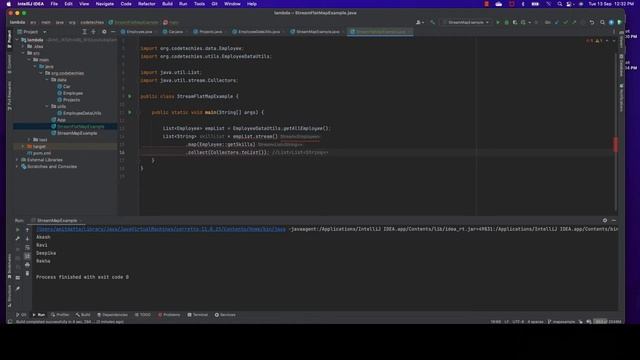
Task: Collapse all icon in Project panel header
Action: point(93,32)
